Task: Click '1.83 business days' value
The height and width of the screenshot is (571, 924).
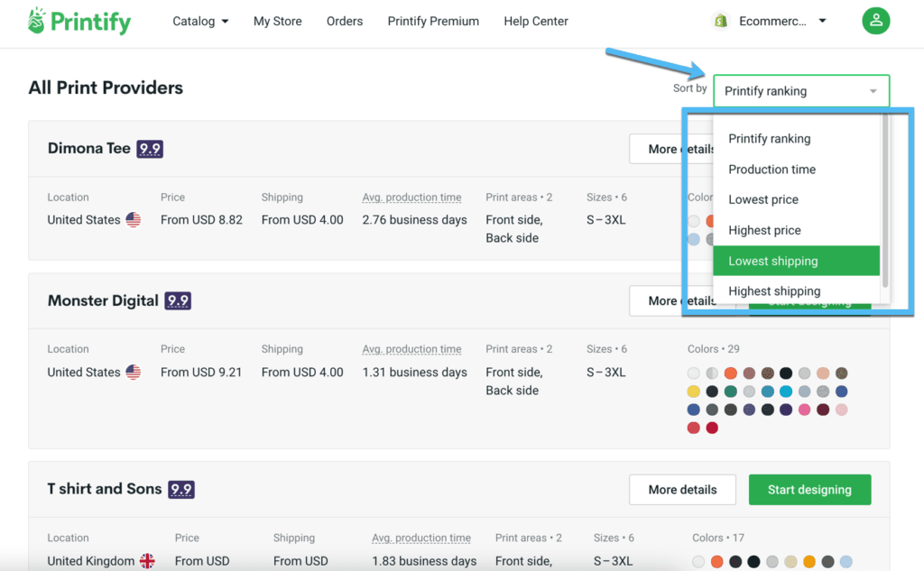Action: tap(424, 561)
